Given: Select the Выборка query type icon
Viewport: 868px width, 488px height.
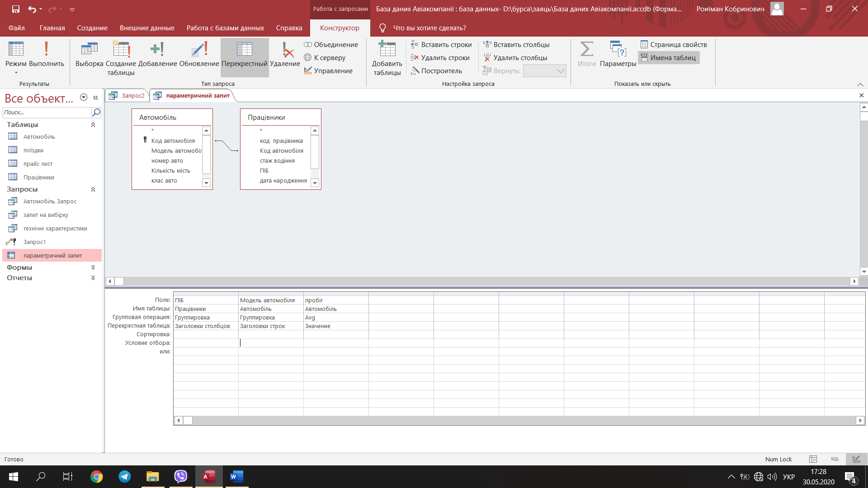Looking at the screenshot, I should (x=89, y=54).
